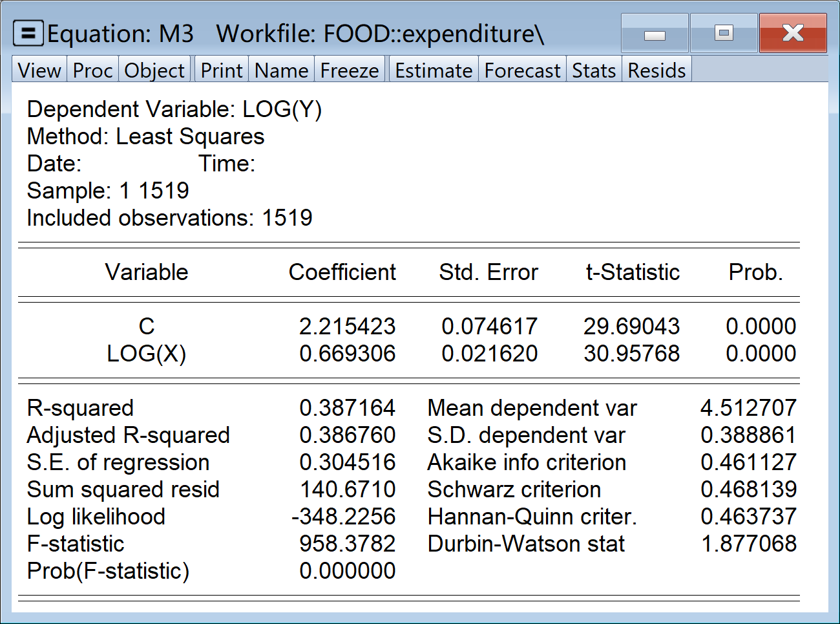The height and width of the screenshot is (624, 840).
Task: Open the View menu
Action: 39,70
